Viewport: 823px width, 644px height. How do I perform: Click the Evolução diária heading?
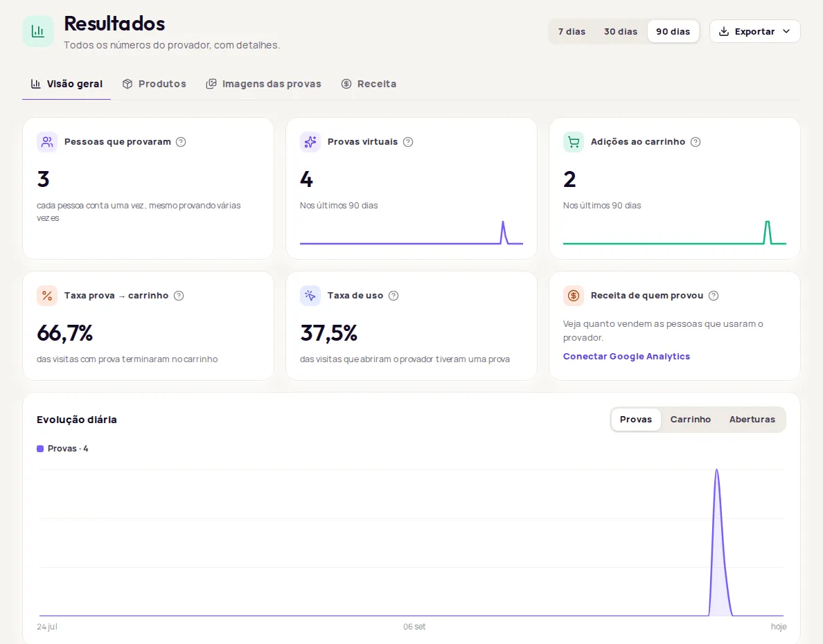[77, 420]
